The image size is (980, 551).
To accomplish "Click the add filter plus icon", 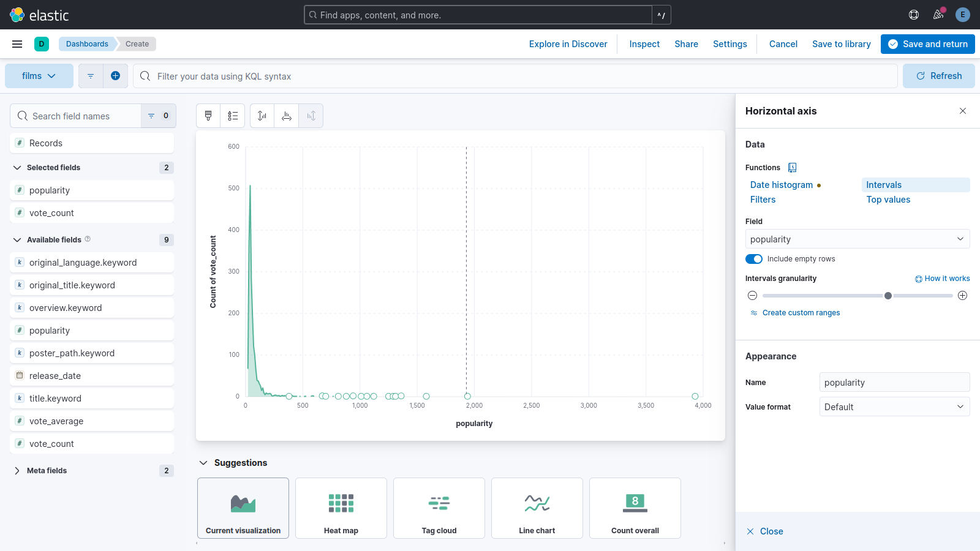I will 115,76.
